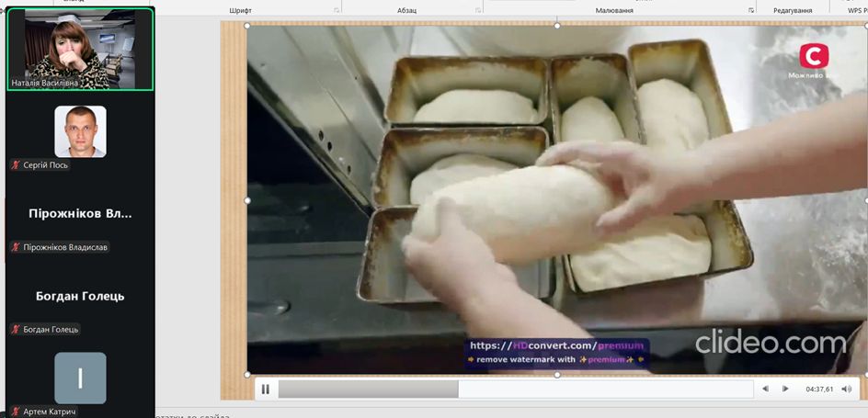Click the muted mic icon for Артем Катрич
The image size is (868, 418).
point(16,411)
